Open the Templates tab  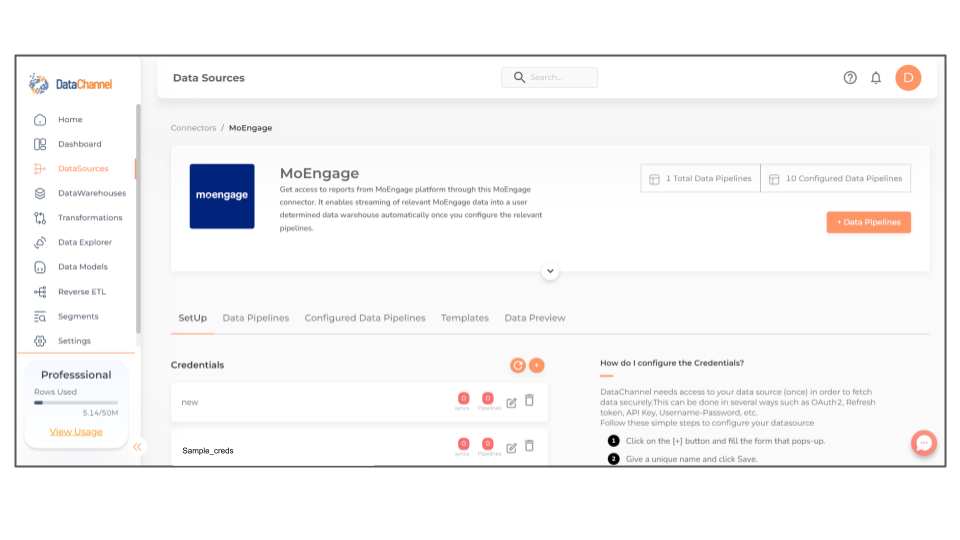pos(465,318)
